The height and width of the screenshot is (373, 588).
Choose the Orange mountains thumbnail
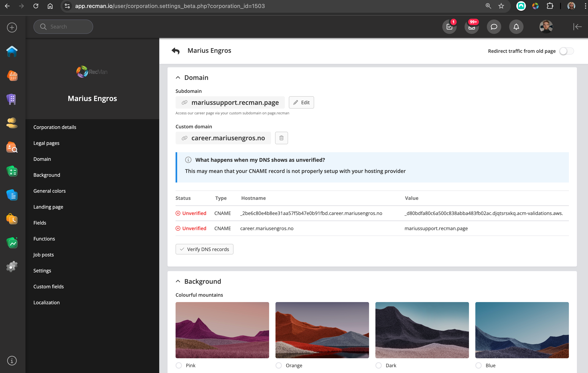click(322, 330)
